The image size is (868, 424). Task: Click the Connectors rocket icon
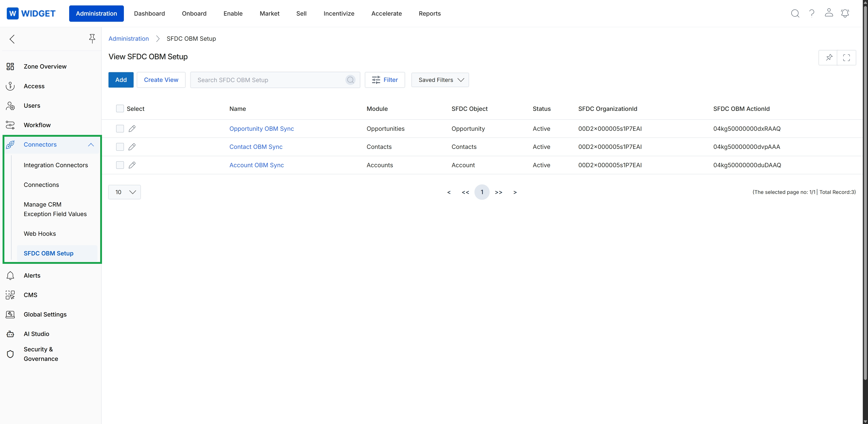coord(10,145)
